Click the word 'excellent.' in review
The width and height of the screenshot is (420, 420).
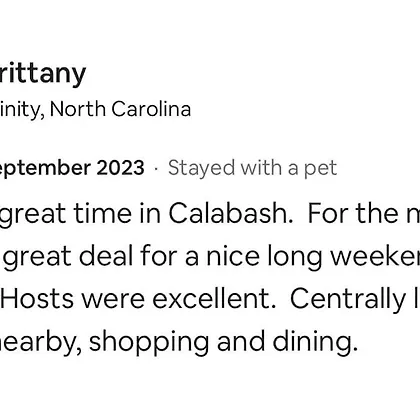[x=214, y=299]
